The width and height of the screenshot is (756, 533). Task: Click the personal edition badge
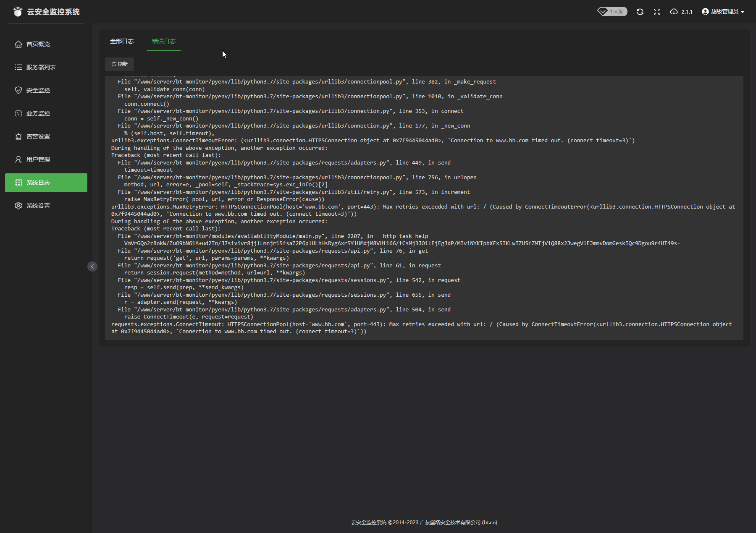point(612,12)
